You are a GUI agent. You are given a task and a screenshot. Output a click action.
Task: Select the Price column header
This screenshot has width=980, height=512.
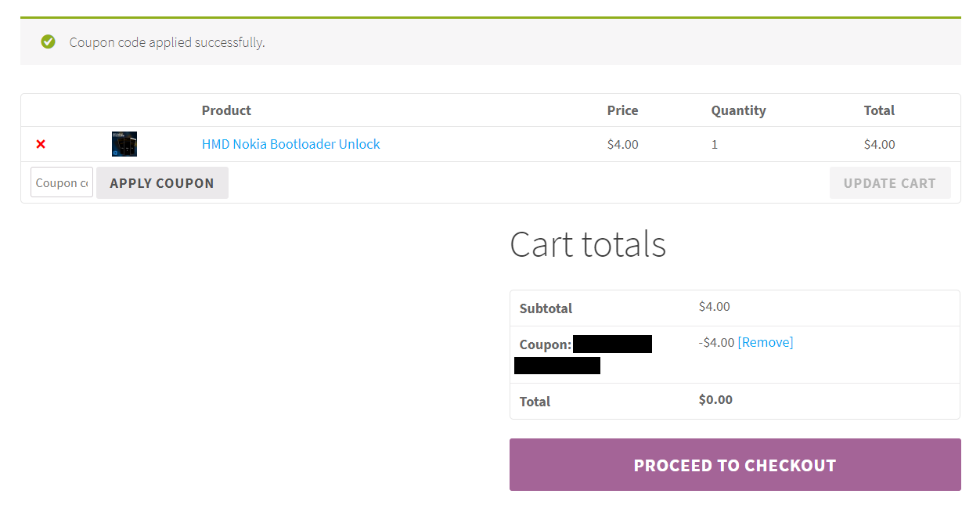click(x=623, y=110)
